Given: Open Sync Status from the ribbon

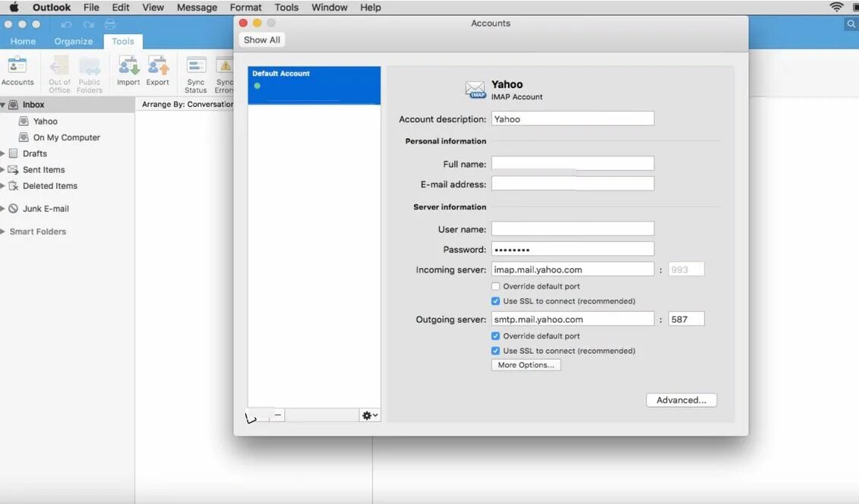Looking at the screenshot, I should click(196, 74).
